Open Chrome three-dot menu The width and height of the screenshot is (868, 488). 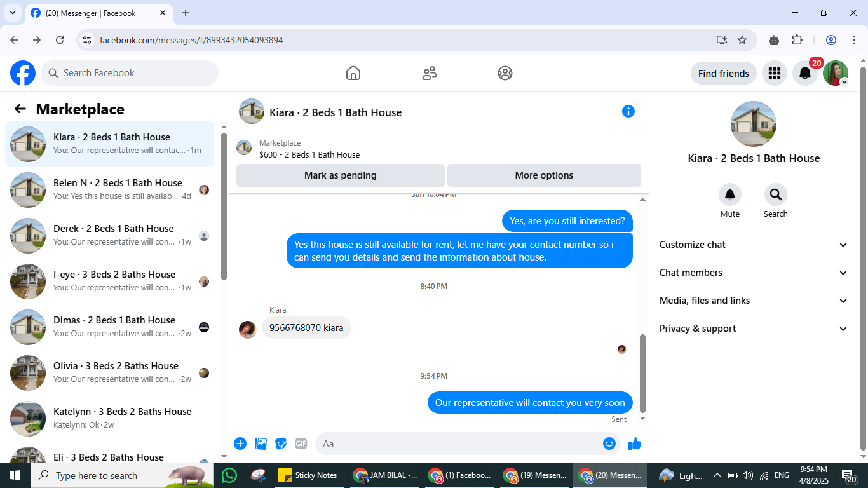pyautogui.click(x=853, y=40)
